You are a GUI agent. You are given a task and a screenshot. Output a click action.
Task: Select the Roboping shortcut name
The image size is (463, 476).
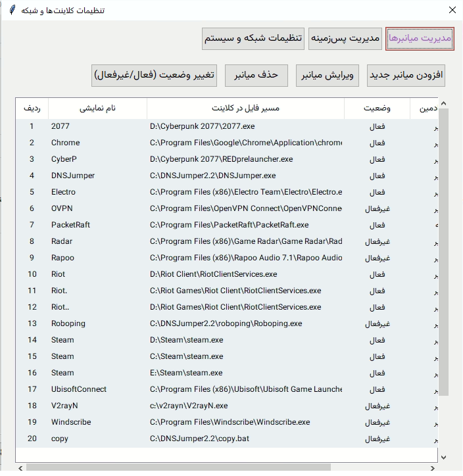68,323
